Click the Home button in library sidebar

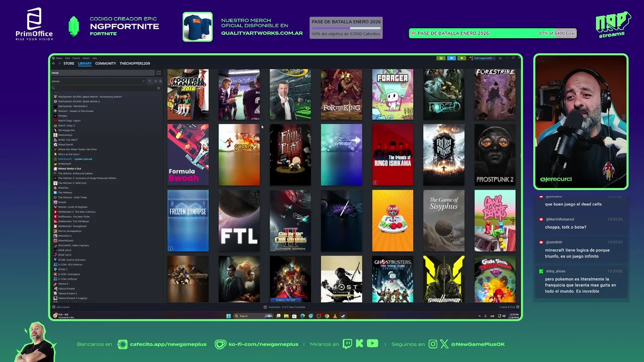103,73
